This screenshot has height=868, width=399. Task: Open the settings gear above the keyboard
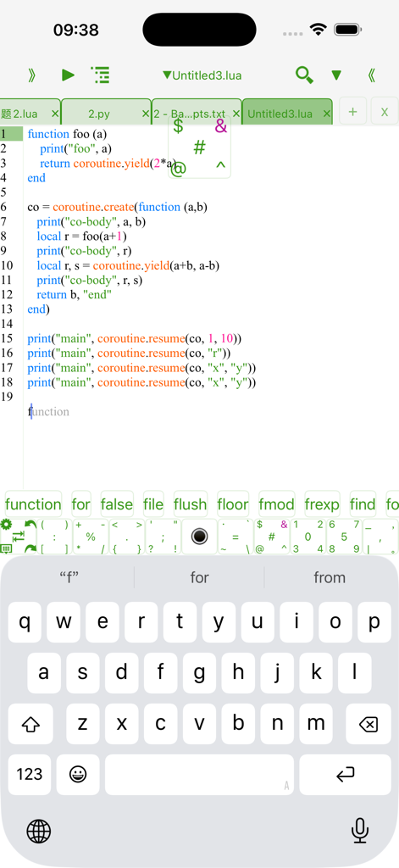pos(6,524)
